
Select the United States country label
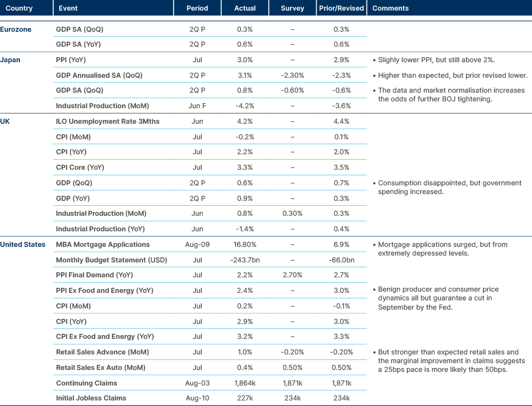click(x=23, y=244)
